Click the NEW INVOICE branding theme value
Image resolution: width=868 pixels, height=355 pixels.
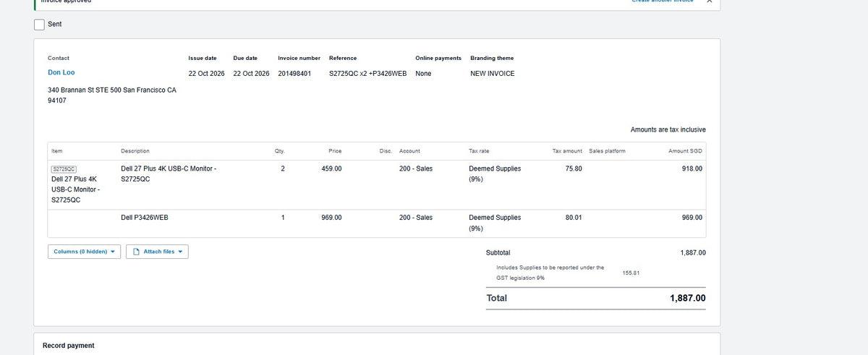pyautogui.click(x=493, y=74)
